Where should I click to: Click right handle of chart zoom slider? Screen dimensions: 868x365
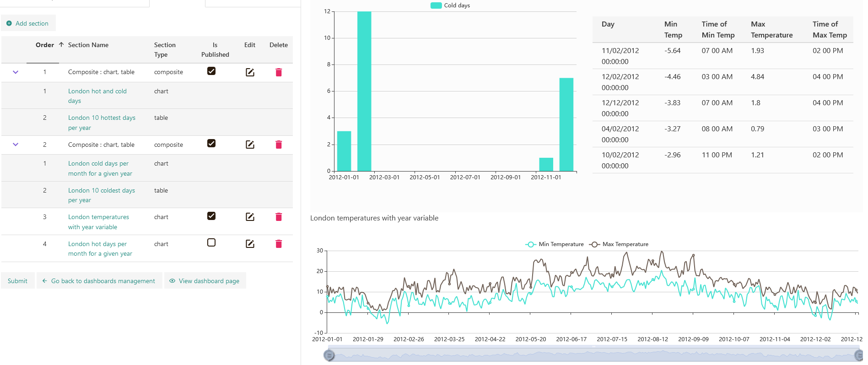pos(858,355)
